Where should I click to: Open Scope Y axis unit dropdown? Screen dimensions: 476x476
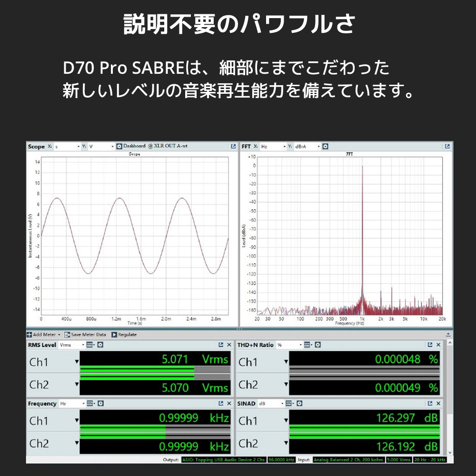tap(101, 146)
